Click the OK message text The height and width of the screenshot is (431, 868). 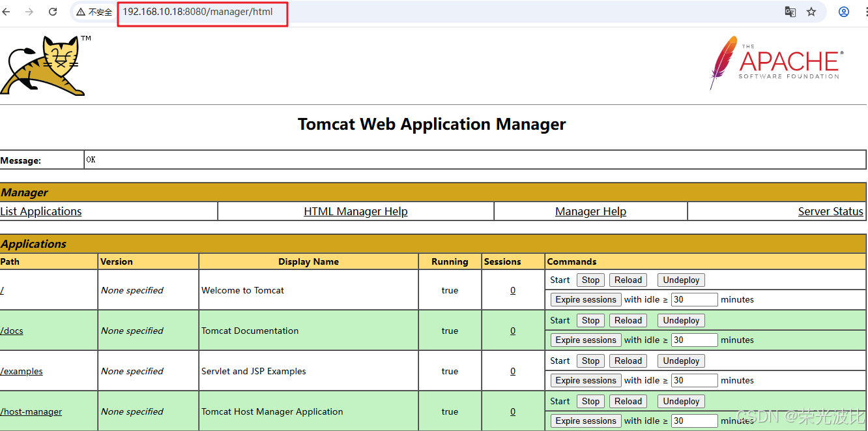pyautogui.click(x=91, y=159)
